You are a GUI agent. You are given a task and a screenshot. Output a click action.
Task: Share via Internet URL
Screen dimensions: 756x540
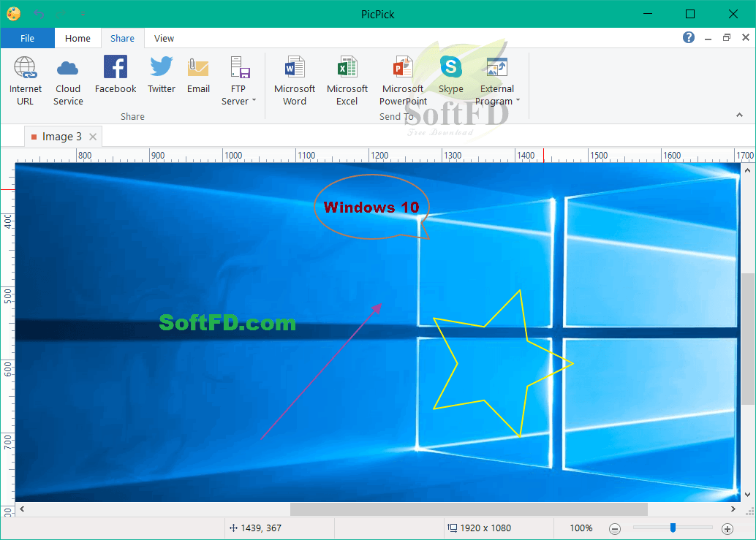click(25, 80)
